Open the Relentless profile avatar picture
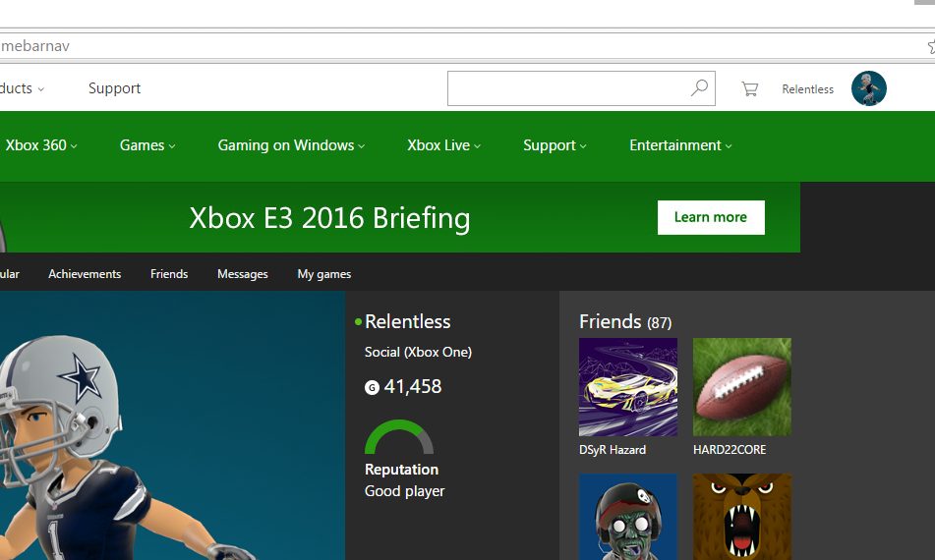The image size is (935, 560). [x=869, y=88]
